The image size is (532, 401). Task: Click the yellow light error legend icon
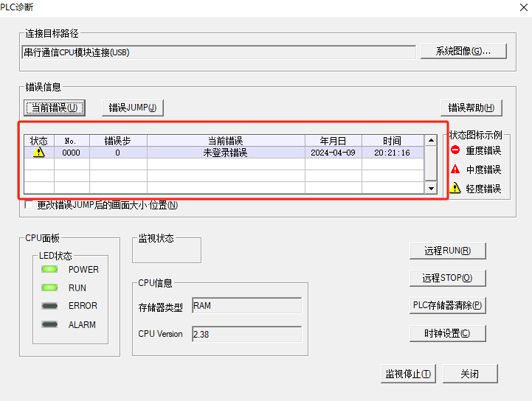pyautogui.click(x=455, y=189)
